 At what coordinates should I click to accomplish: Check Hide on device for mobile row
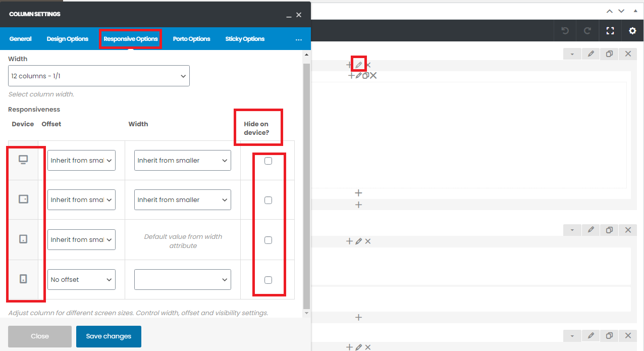pyautogui.click(x=268, y=280)
